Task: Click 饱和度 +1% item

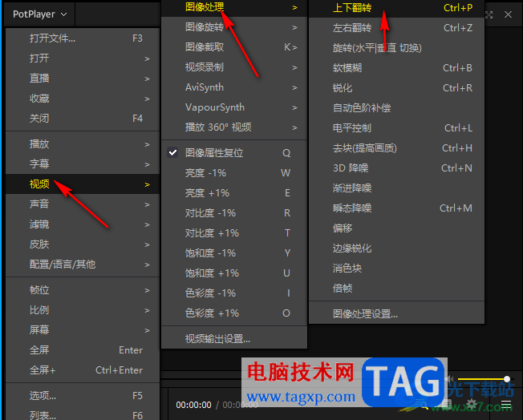Action: (234, 273)
